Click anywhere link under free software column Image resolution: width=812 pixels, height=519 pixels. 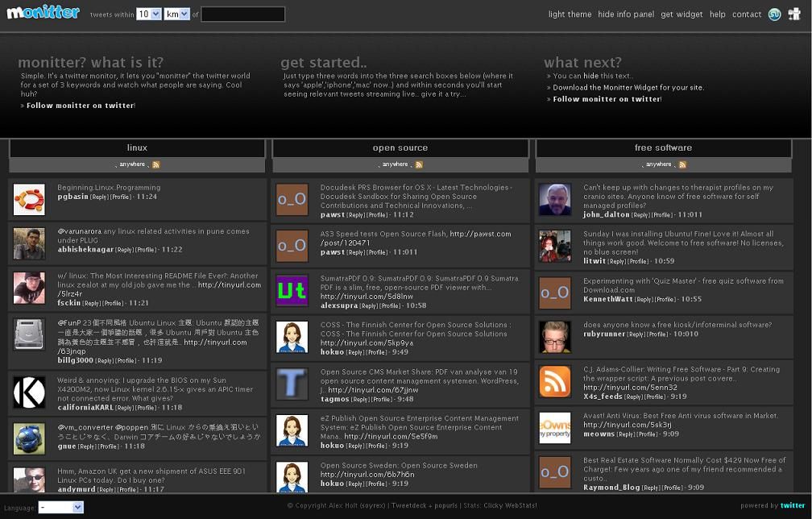(x=659, y=164)
